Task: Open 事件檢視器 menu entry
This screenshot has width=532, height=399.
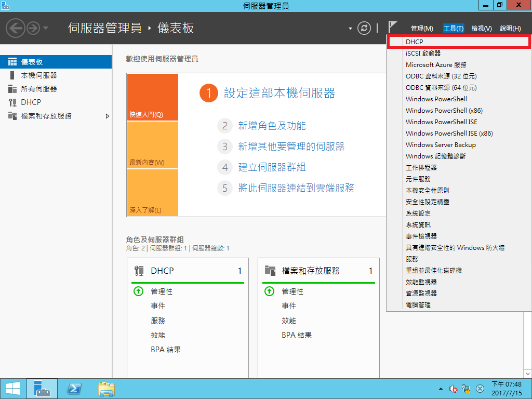Action: pos(459,236)
